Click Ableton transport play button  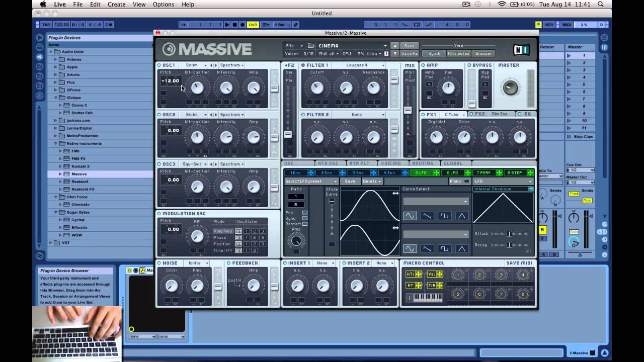pyautogui.click(x=227, y=25)
